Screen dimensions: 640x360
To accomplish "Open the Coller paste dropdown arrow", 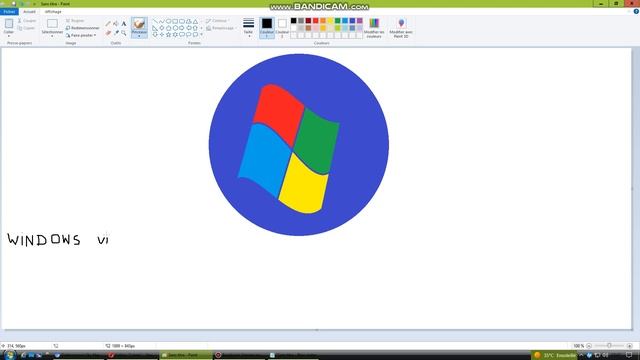I will (9, 36).
